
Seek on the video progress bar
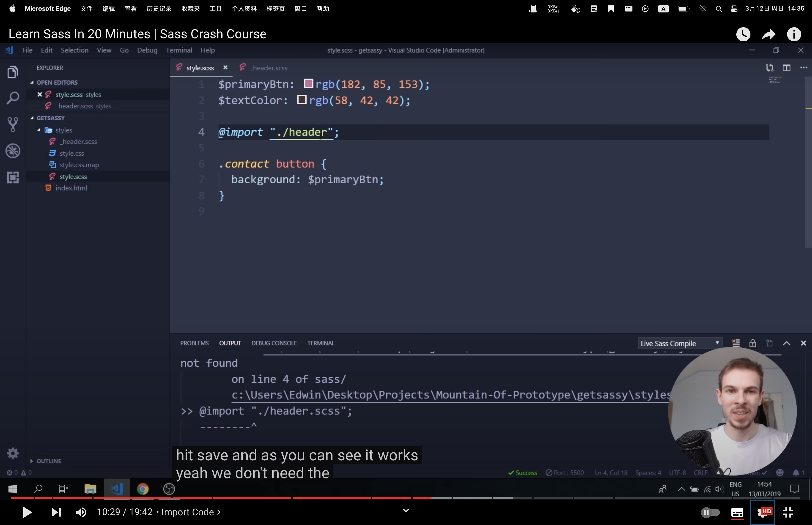click(x=406, y=498)
